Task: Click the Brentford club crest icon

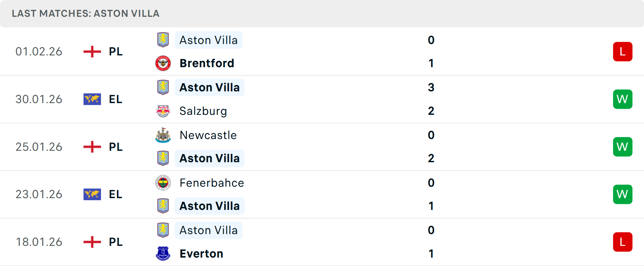Action: (x=163, y=63)
